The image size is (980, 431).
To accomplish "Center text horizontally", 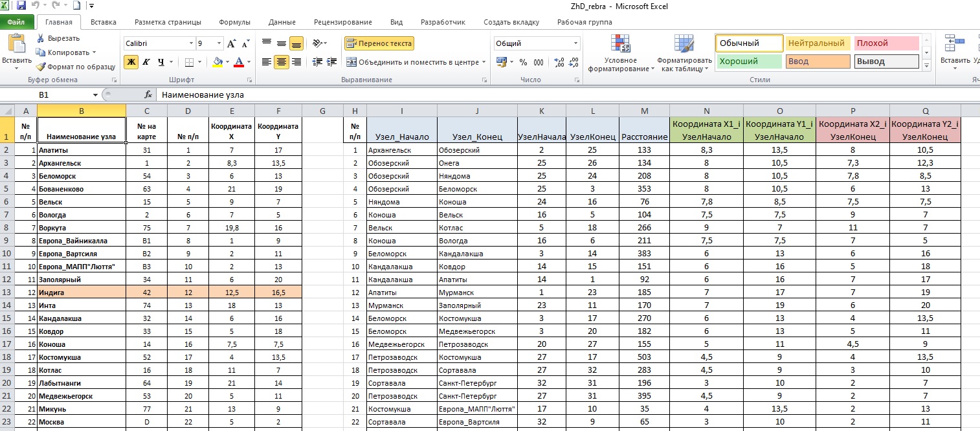I will [281, 62].
